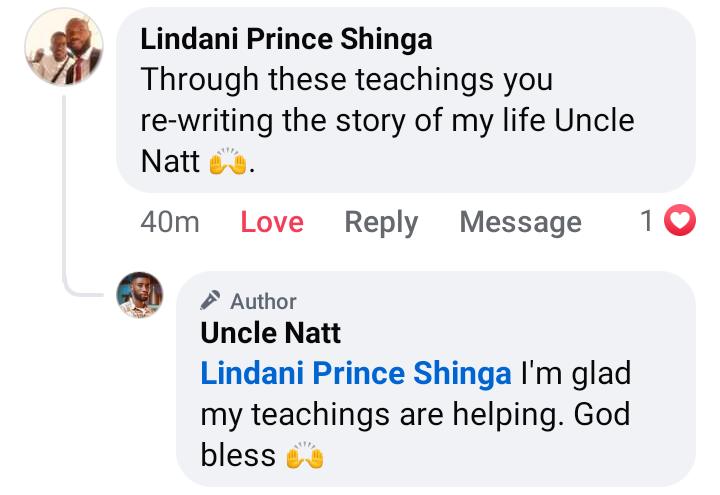This screenshot has height=495, width=720.
Task: Select the Author label text
Action: pos(263,301)
